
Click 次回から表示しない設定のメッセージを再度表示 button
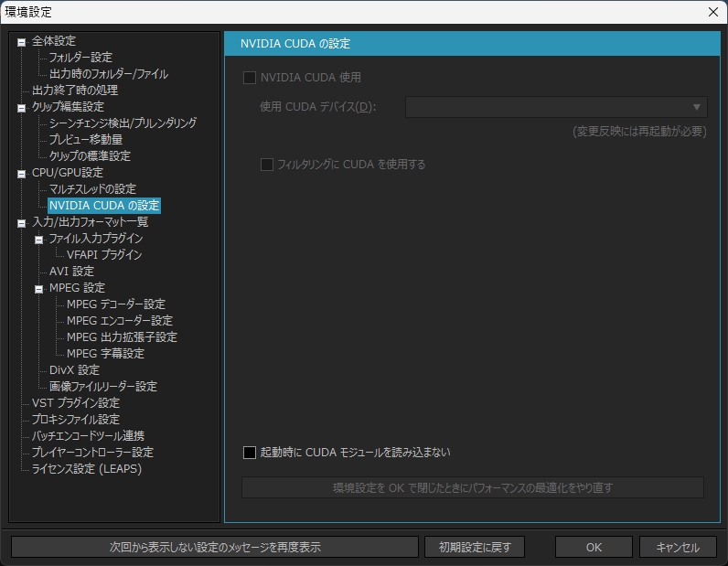click(x=215, y=547)
